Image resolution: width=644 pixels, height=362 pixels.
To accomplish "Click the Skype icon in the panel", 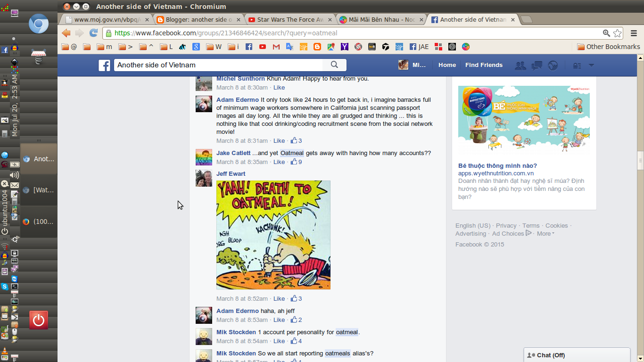I will [x=4, y=286].
